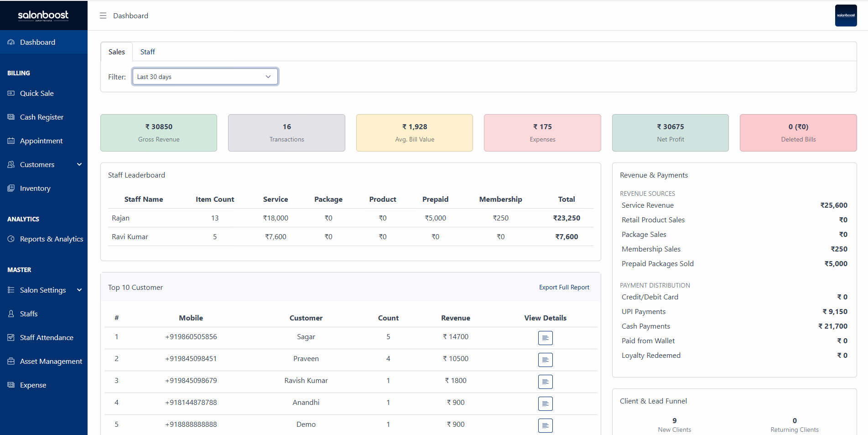This screenshot has width=868, height=435.
Task: Click the Membership column header
Action: pyautogui.click(x=500, y=199)
